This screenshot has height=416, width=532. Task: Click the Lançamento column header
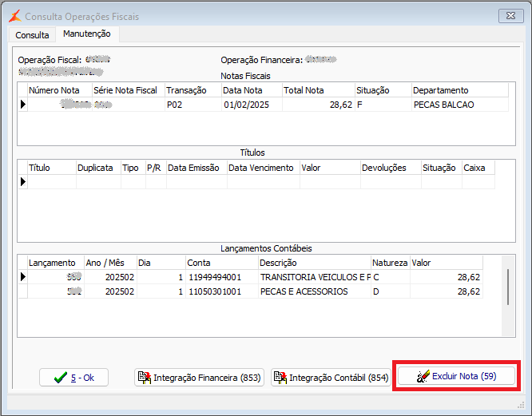point(56,263)
